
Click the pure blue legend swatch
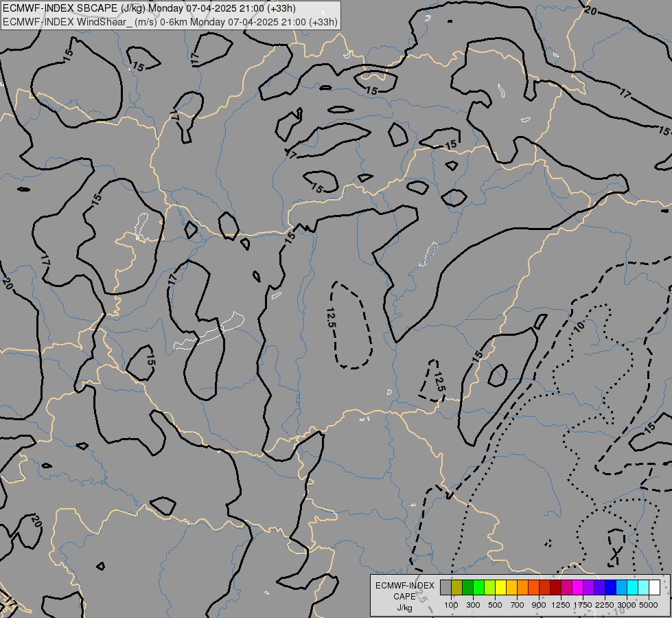(610, 587)
